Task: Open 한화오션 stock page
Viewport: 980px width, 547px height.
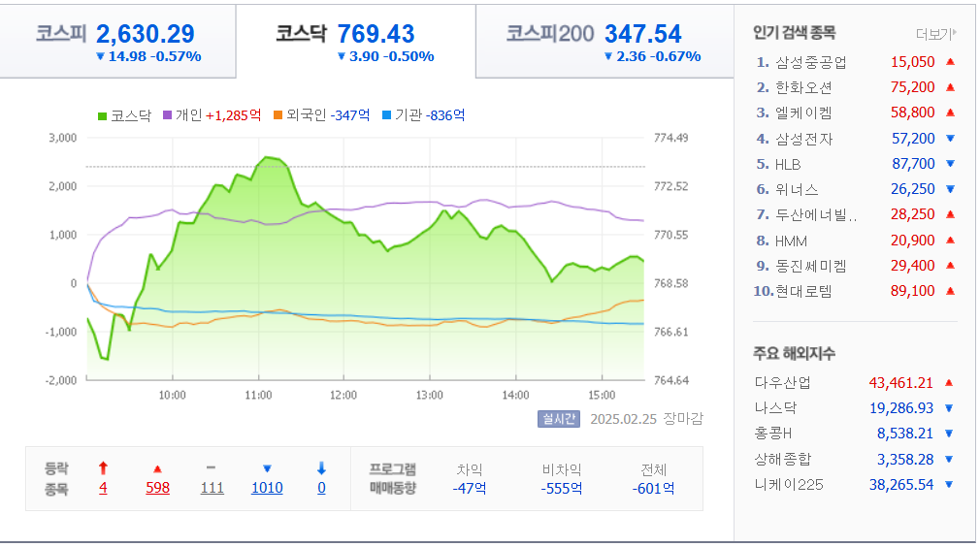Action: 803,88
